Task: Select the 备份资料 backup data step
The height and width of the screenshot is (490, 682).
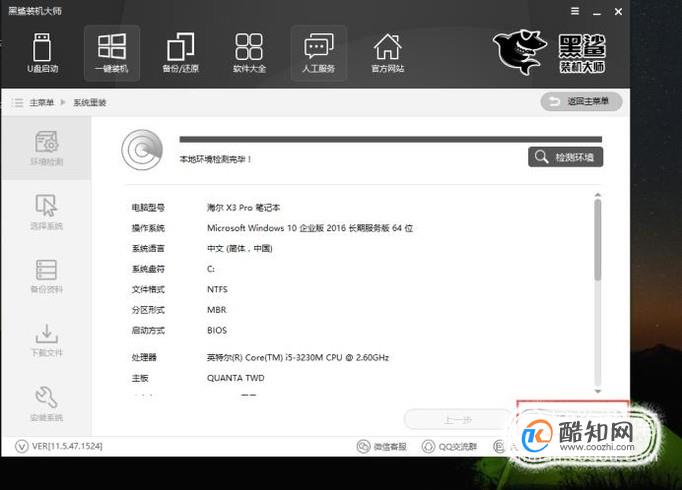Action: (47, 276)
